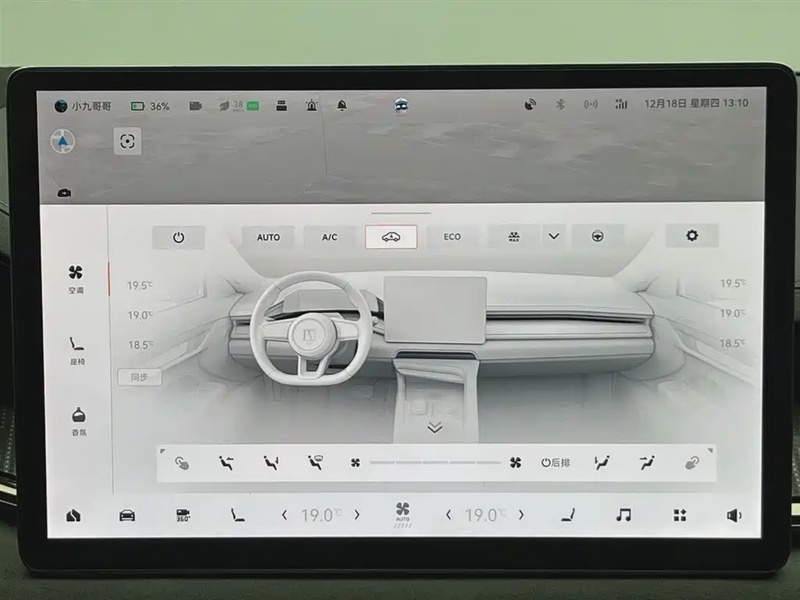Toggle air recirculation mode

(391, 237)
